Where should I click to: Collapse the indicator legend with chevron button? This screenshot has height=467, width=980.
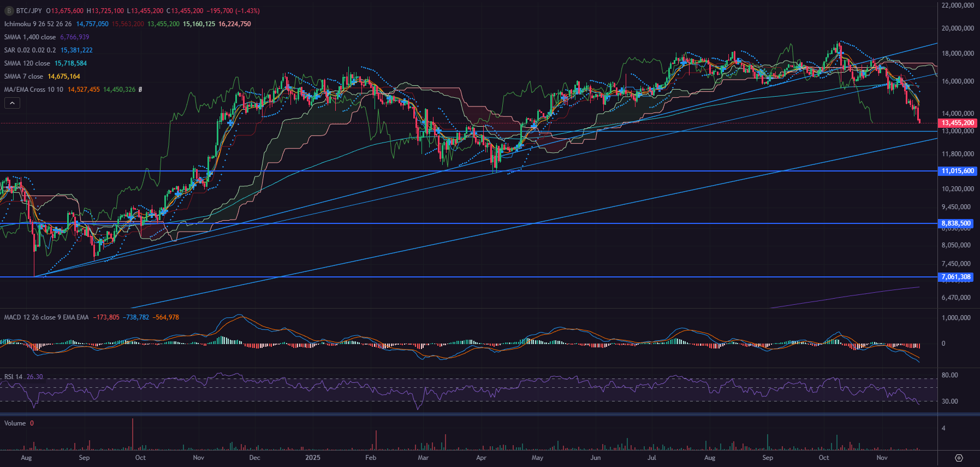12,103
